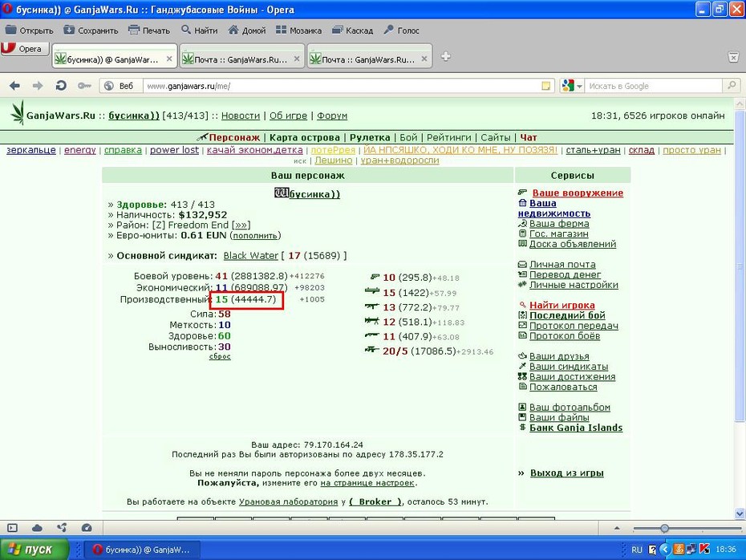This screenshot has height=560, width=746.
Task: Reload the page with the refresh icon
Action: (60, 86)
